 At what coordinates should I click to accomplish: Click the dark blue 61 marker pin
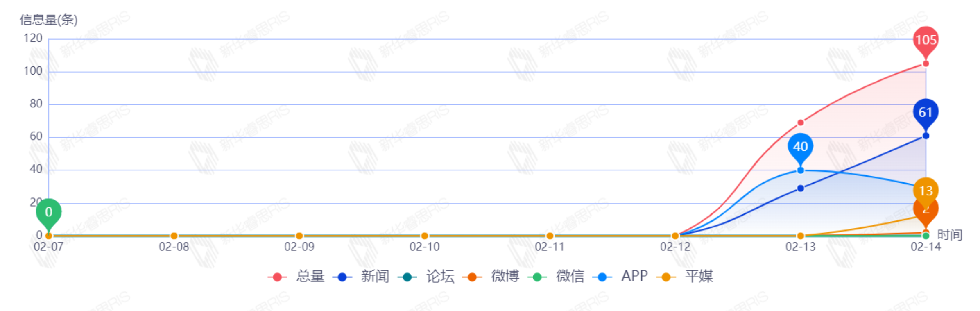click(925, 112)
